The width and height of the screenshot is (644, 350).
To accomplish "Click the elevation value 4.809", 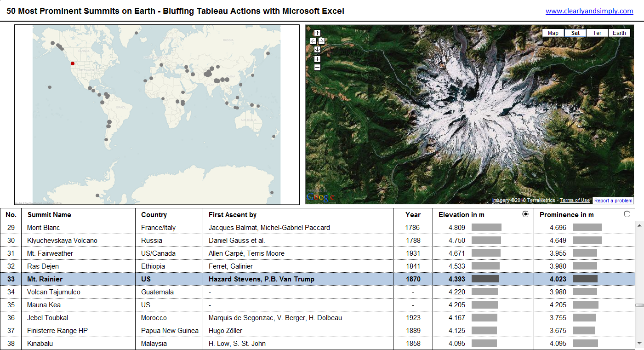I will pos(457,228).
